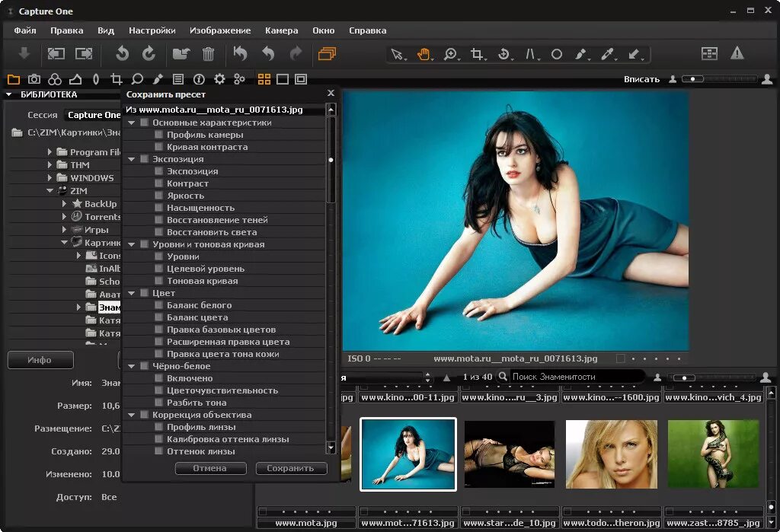780x532 pixels.
Task: Select the pointer cursor tool
Action: tap(397, 54)
